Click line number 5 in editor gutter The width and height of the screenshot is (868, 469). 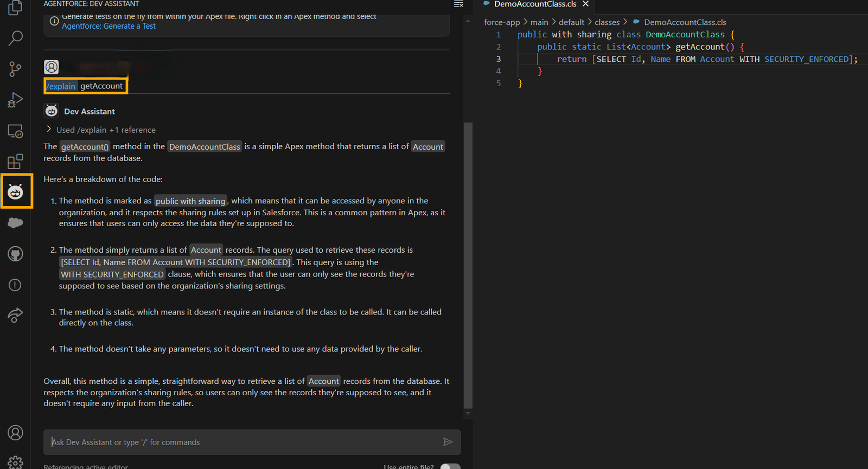[x=498, y=83]
